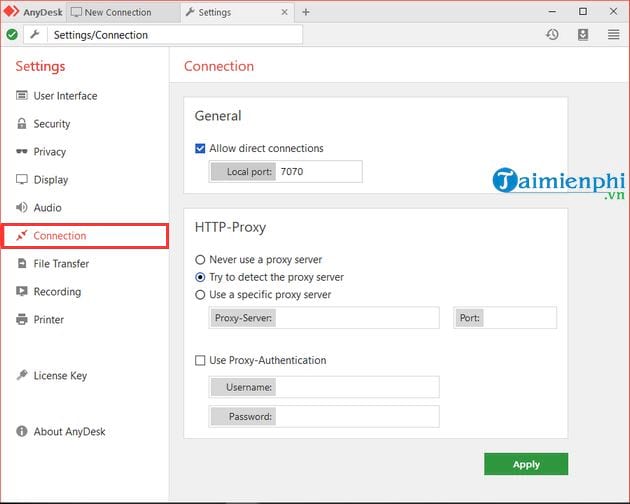
Task: Close the Settings tab
Action: pyautogui.click(x=284, y=12)
